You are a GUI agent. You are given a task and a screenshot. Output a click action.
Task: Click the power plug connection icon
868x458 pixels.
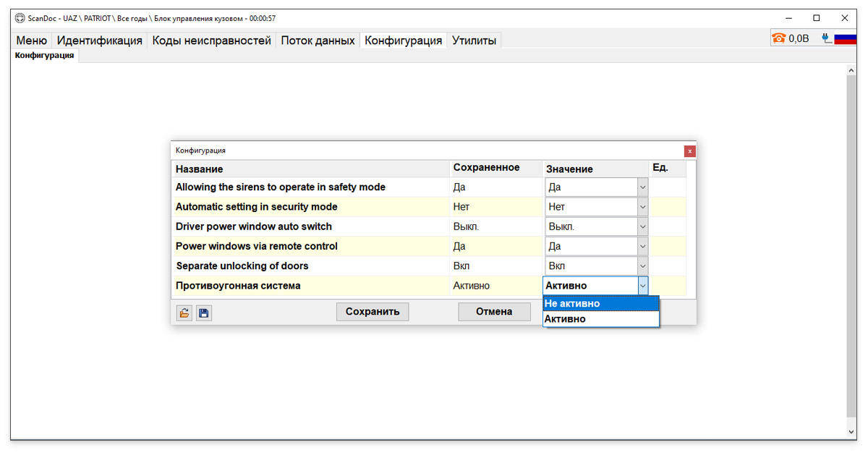tap(826, 38)
